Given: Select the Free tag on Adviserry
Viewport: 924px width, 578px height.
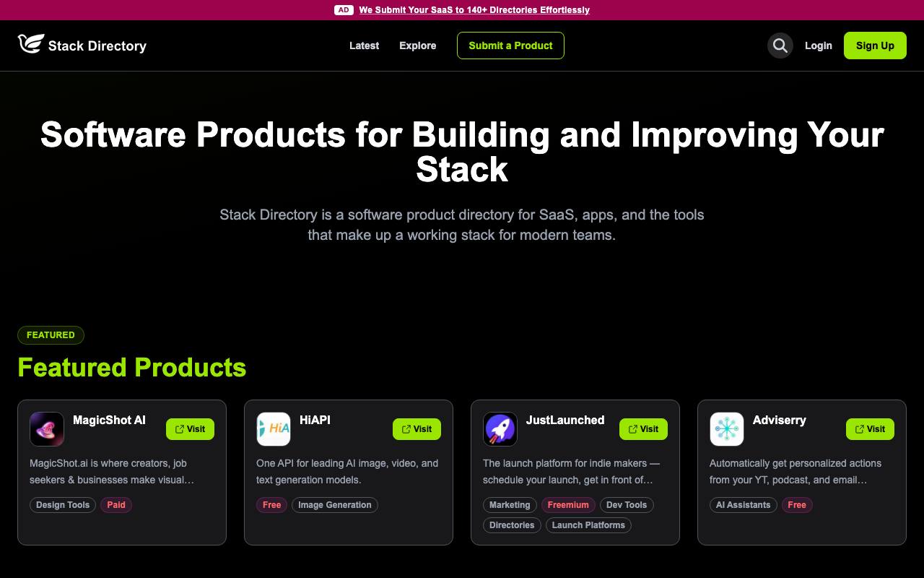Looking at the screenshot, I should [797, 505].
